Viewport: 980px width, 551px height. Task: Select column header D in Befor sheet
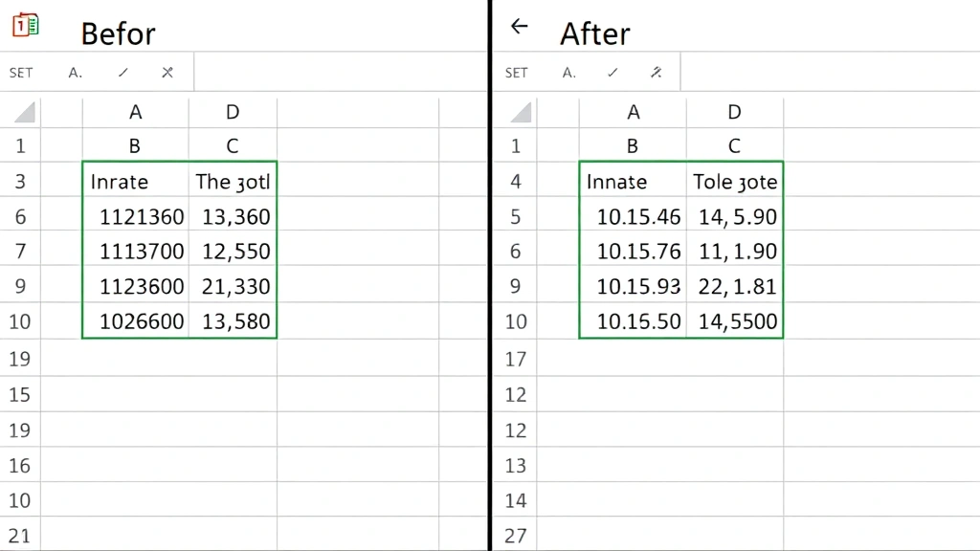click(x=233, y=113)
